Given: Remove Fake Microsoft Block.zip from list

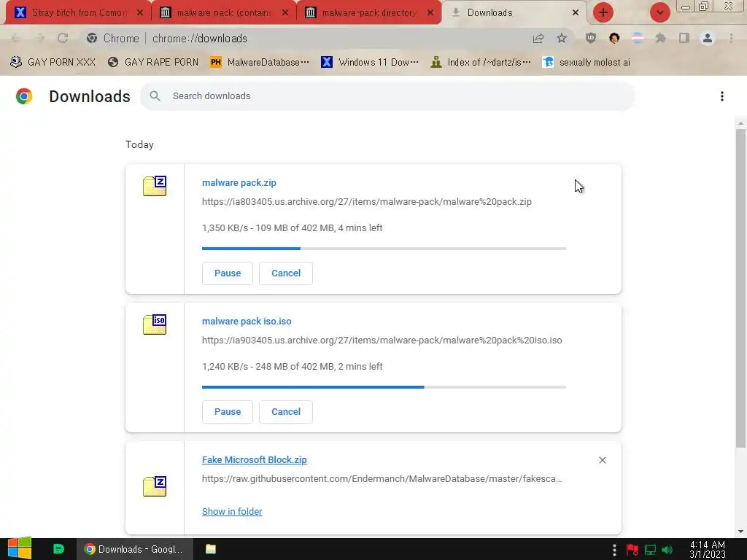Looking at the screenshot, I should (x=603, y=460).
